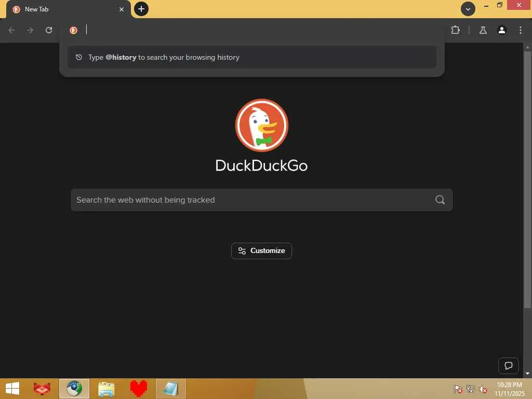Open the three-dot browser menu

pos(521,30)
